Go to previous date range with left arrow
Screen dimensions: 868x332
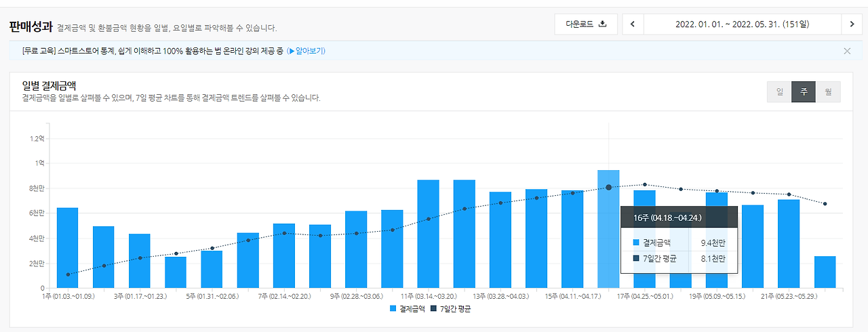click(x=633, y=24)
